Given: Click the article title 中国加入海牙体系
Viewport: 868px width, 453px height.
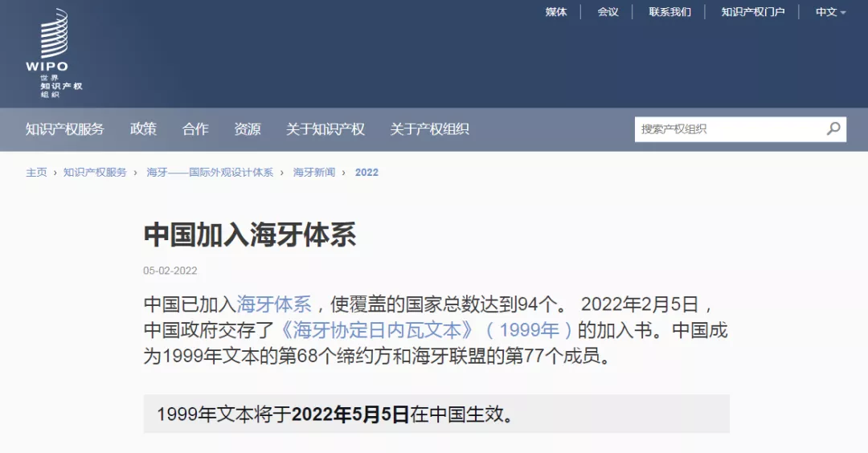Looking at the screenshot, I should [250, 235].
